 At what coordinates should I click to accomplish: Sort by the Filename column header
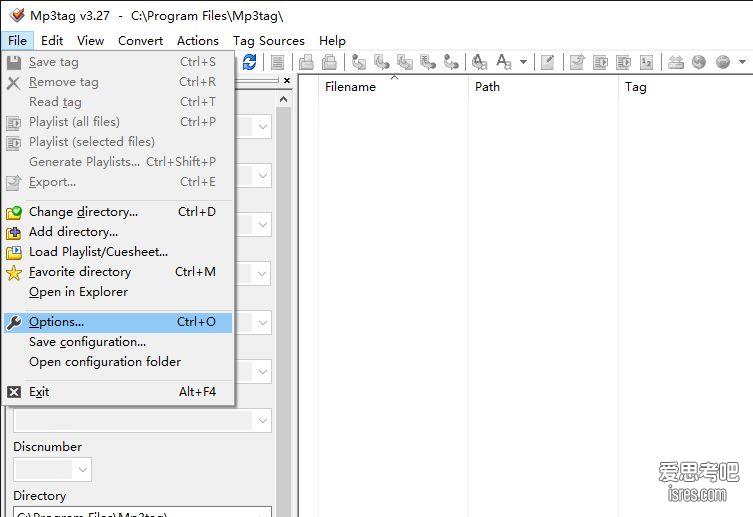393,87
